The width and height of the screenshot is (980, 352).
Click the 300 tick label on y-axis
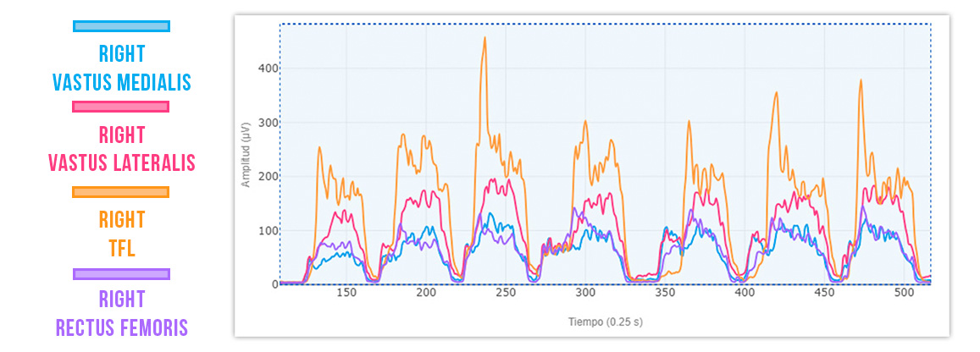tap(269, 123)
